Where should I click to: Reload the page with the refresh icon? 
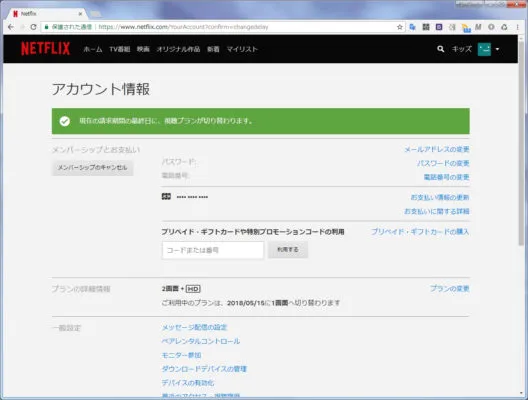coord(33,27)
